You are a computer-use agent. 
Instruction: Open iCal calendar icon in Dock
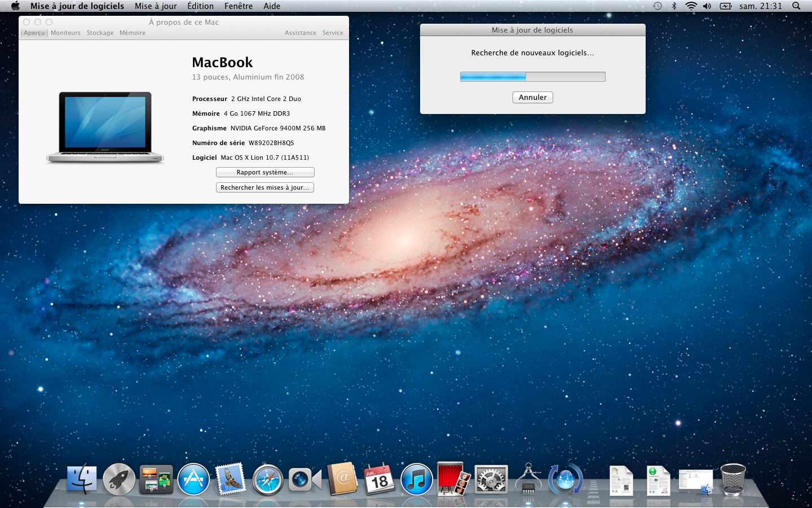pos(379,479)
